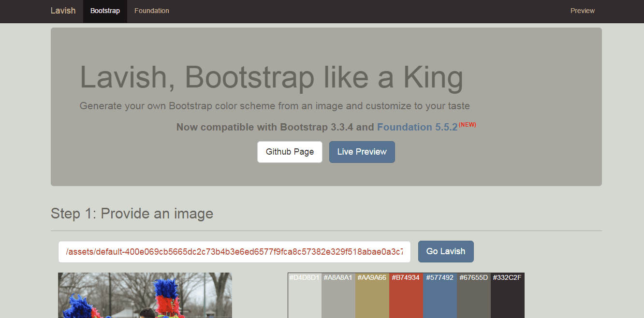Follow the Foundation 5.5.2 link
The image size is (644, 318).
(417, 127)
